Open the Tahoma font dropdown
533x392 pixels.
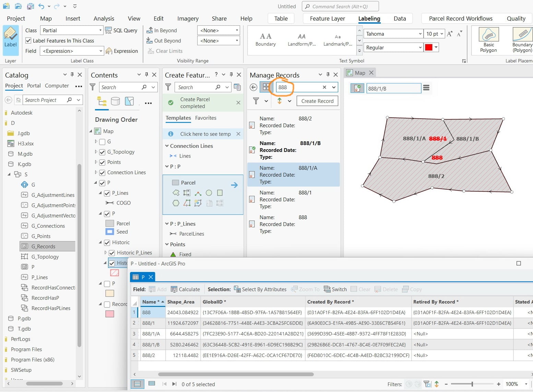click(393, 34)
